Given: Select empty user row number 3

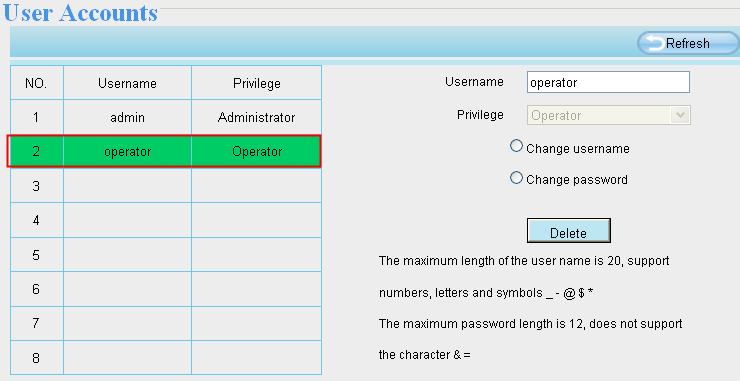Looking at the screenshot, I should pyautogui.click(x=166, y=186).
